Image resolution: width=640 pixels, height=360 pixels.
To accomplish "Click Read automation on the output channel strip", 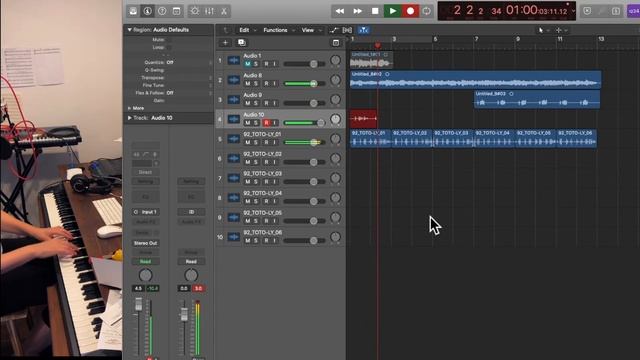I will click(x=191, y=262).
